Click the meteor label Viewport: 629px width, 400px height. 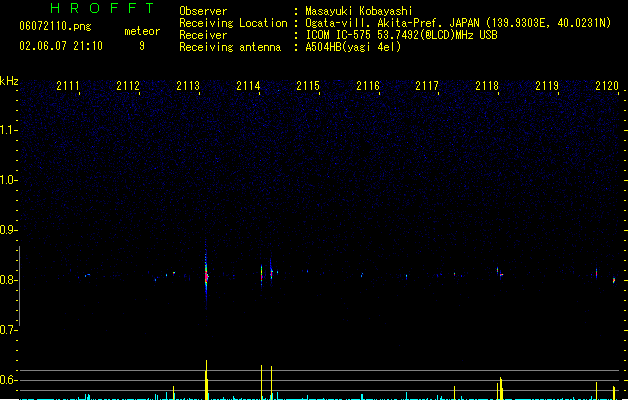142,31
